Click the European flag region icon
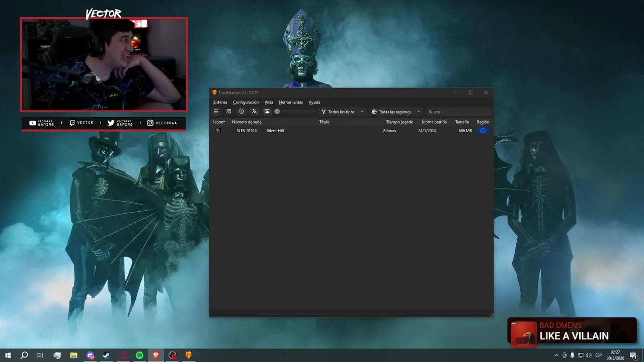Image resolution: width=644 pixels, height=362 pixels. tap(483, 131)
